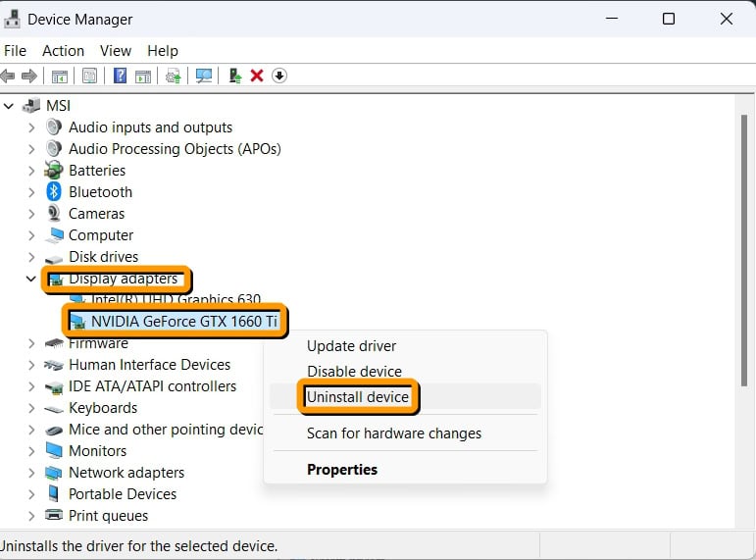756x560 pixels.
Task: Open the Action menu
Action: pyautogui.click(x=63, y=51)
